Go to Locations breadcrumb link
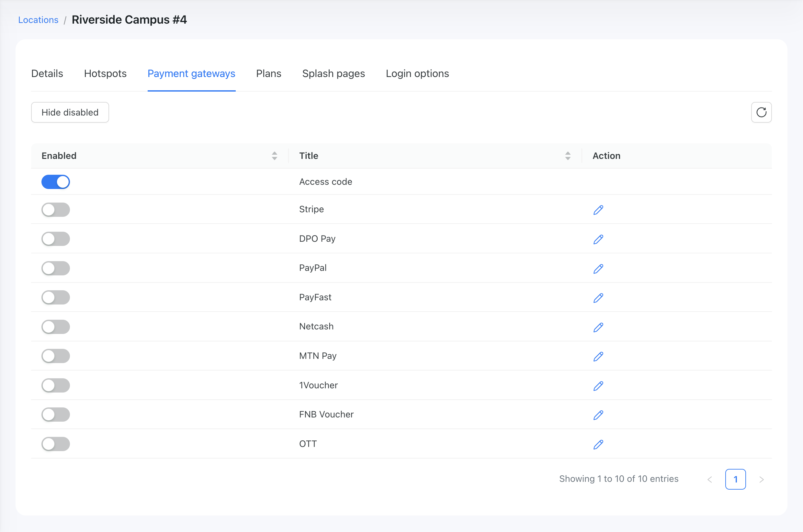Image resolution: width=803 pixels, height=532 pixels. click(38, 20)
